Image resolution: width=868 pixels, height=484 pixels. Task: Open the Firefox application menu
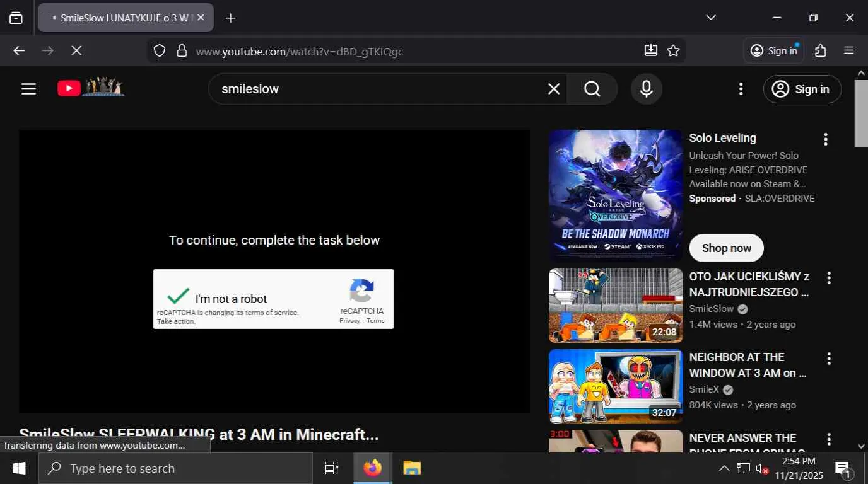[x=849, y=51]
